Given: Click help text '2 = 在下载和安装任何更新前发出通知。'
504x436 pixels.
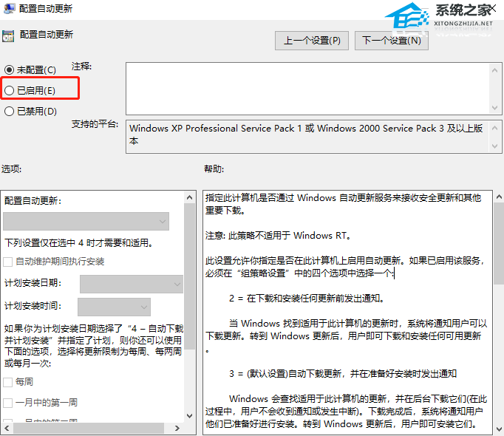Looking at the screenshot, I should pyautogui.click(x=307, y=299).
